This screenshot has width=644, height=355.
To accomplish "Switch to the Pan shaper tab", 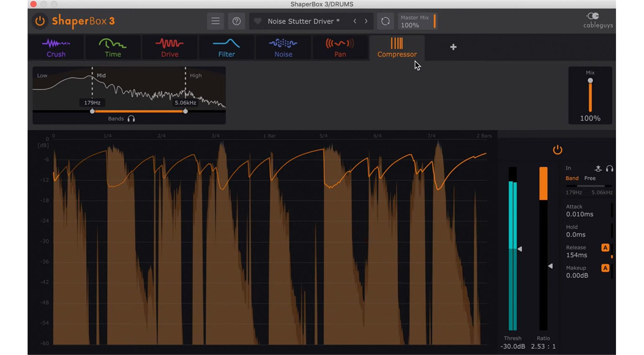I will point(340,48).
